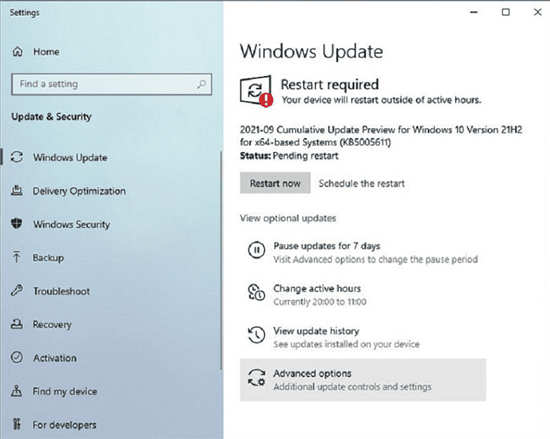Image resolution: width=550 pixels, height=439 pixels.
Task: Click Schedule the restart link
Action: point(362,183)
